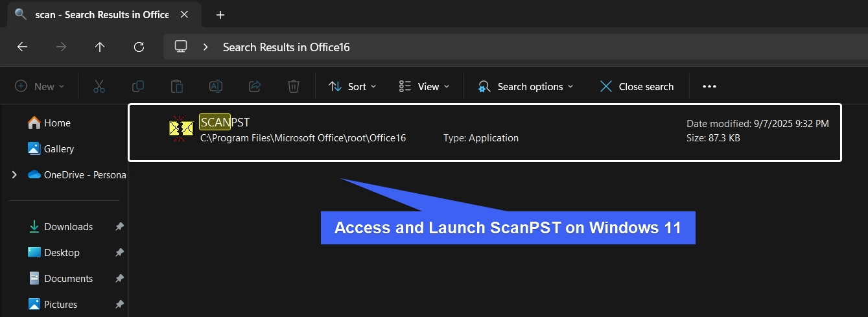
Task: Open the Sort dropdown
Action: [x=353, y=86]
